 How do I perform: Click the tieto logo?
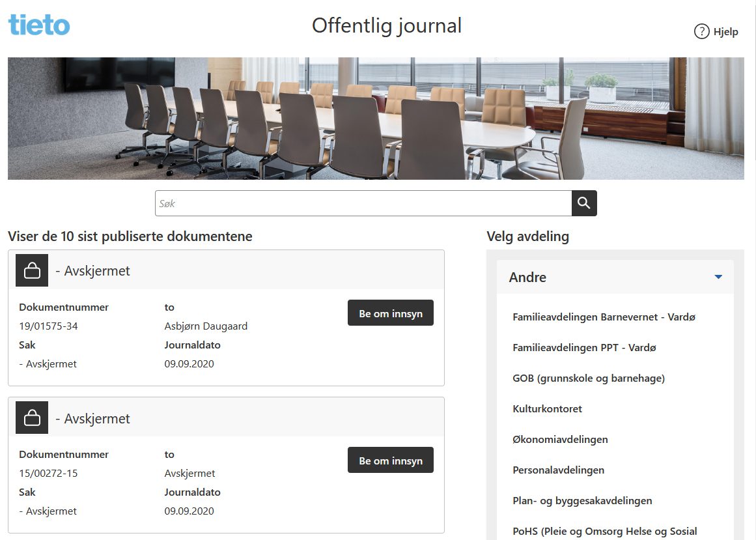pos(39,25)
